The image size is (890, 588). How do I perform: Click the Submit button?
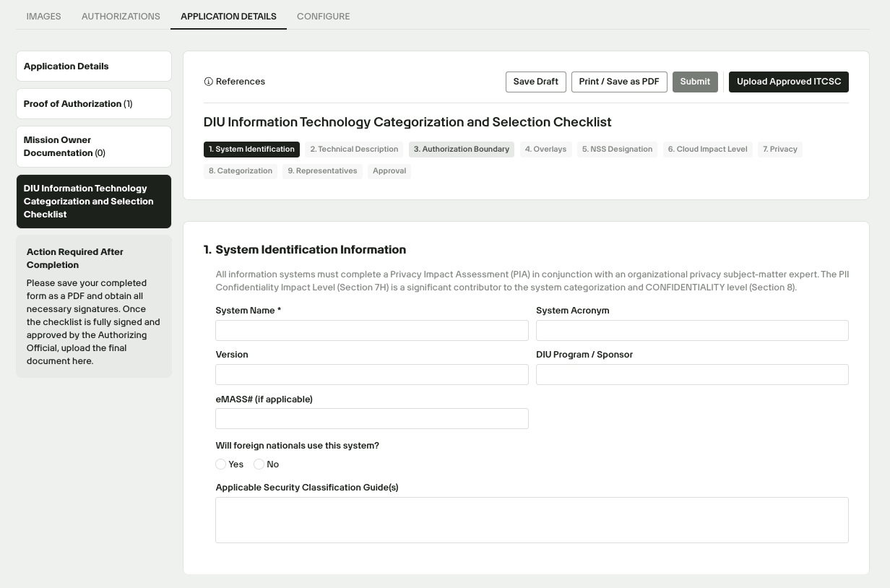coord(695,82)
